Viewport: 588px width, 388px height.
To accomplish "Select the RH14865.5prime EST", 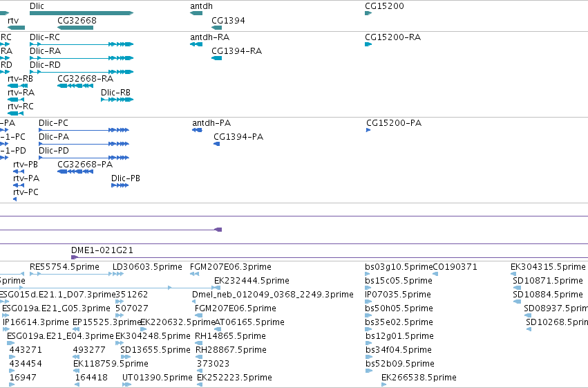I will (x=199, y=343).
